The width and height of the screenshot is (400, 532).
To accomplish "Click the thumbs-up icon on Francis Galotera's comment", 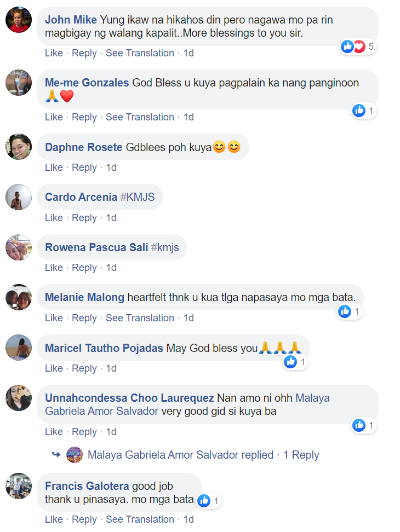I will tap(204, 501).
